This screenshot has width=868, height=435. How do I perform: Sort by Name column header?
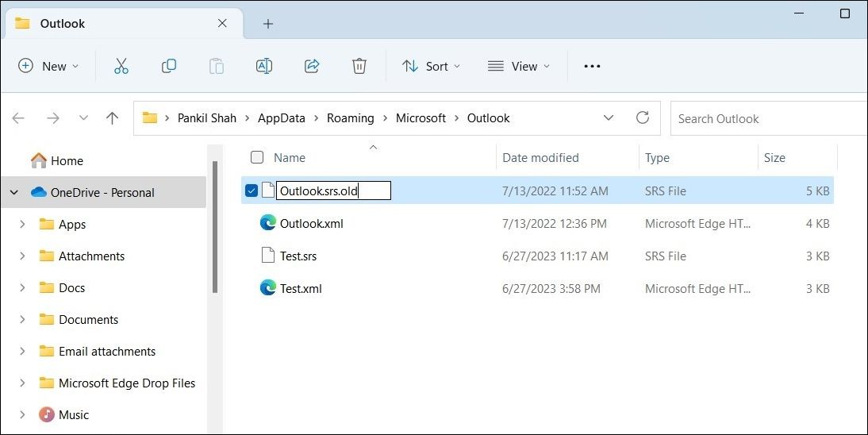(x=290, y=157)
